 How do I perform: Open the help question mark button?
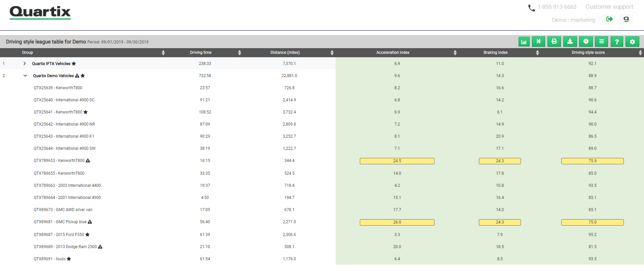(x=617, y=42)
